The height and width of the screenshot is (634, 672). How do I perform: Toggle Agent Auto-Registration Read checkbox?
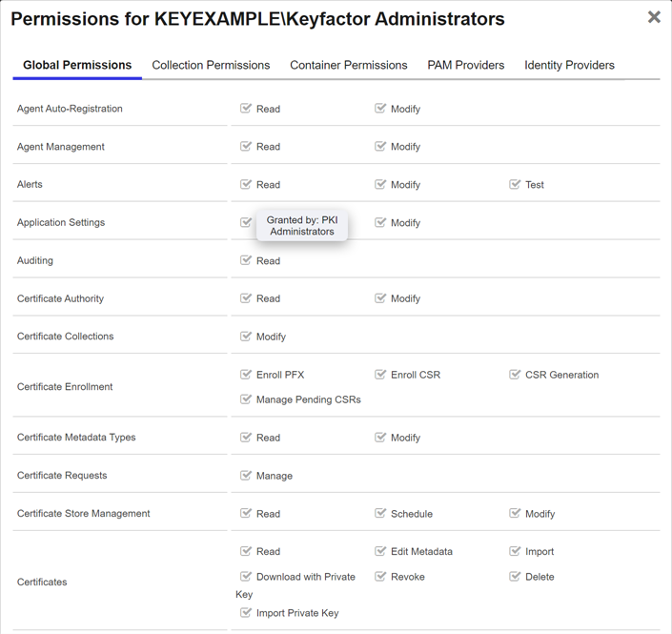[246, 109]
